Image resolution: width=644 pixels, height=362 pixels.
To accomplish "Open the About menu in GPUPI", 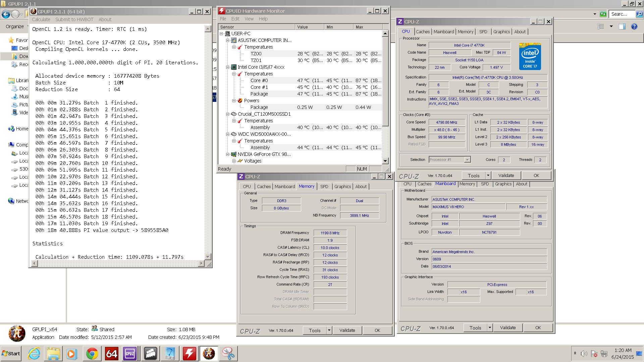I will click(105, 19).
